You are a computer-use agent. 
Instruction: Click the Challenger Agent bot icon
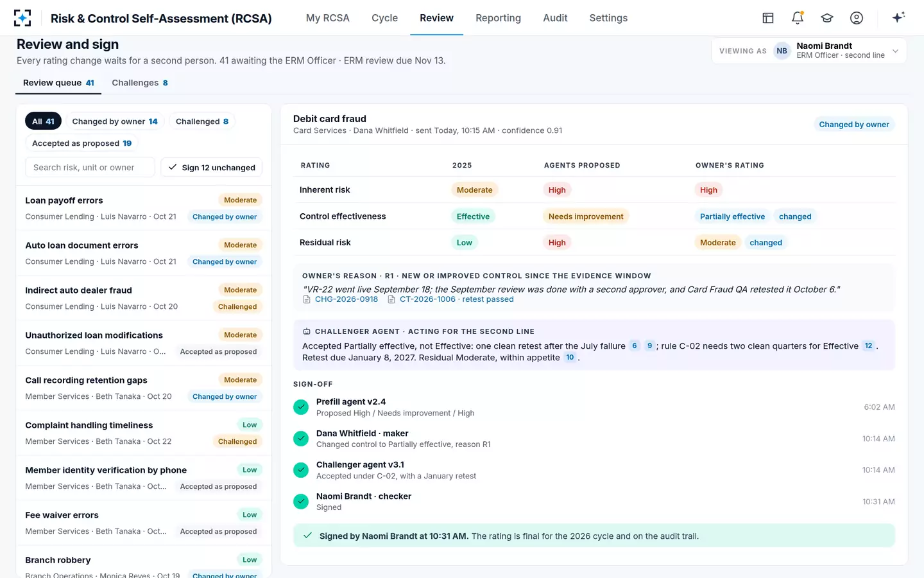tap(307, 331)
